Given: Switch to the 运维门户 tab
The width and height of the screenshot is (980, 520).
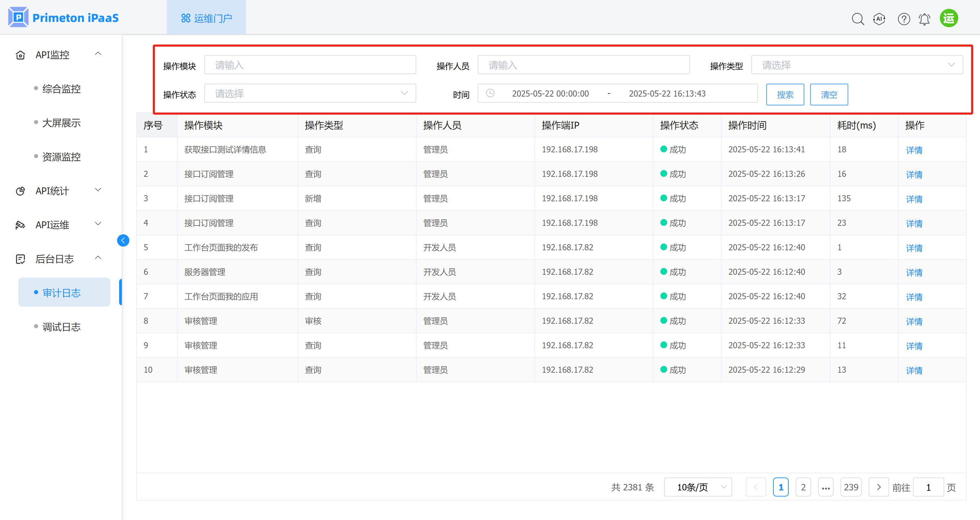Looking at the screenshot, I should coord(206,18).
